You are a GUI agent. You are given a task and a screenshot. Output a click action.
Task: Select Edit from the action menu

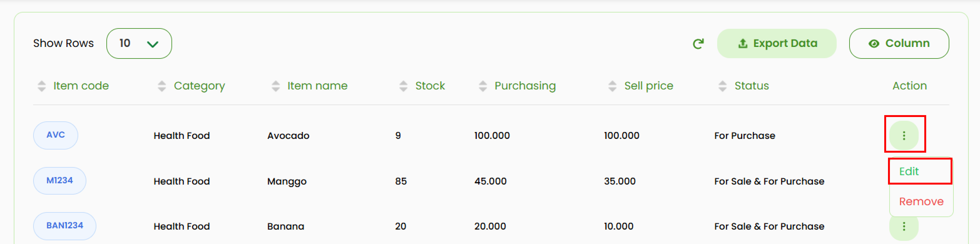909,171
